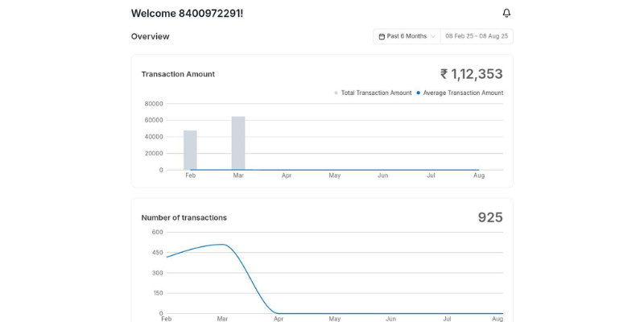Toggle the Total Transaction Amount legend series
The width and height of the screenshot is (644, 322).
[x=376, y=93]
